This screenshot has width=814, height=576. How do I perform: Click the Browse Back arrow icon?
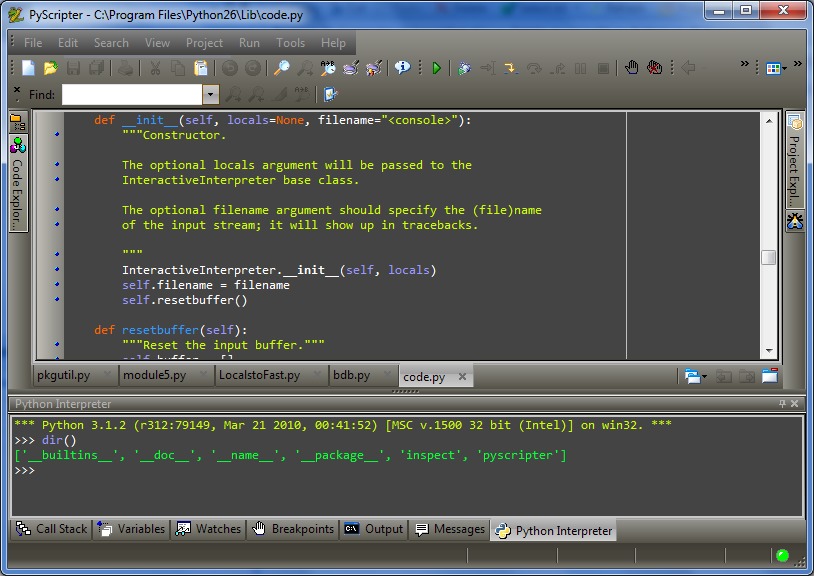point(688,68)
